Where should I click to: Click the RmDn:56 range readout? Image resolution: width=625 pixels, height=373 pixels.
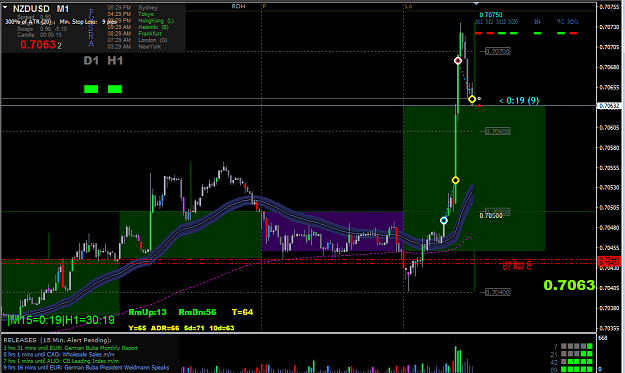[x=197, y=312]
